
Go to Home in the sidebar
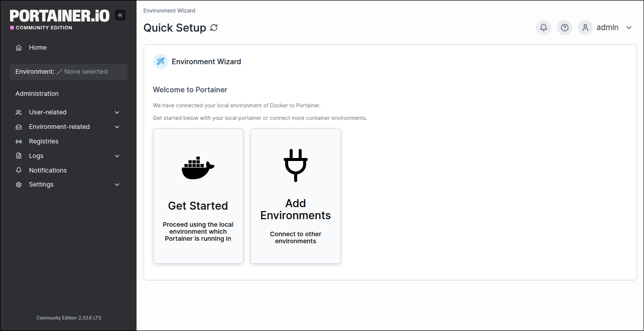pyautogui.click(x=38, y=48)
